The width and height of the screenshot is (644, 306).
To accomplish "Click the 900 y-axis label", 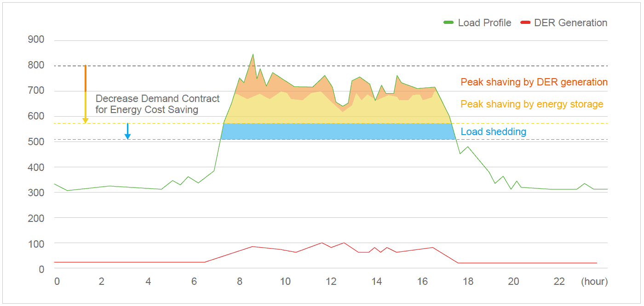I will [36, 40].
